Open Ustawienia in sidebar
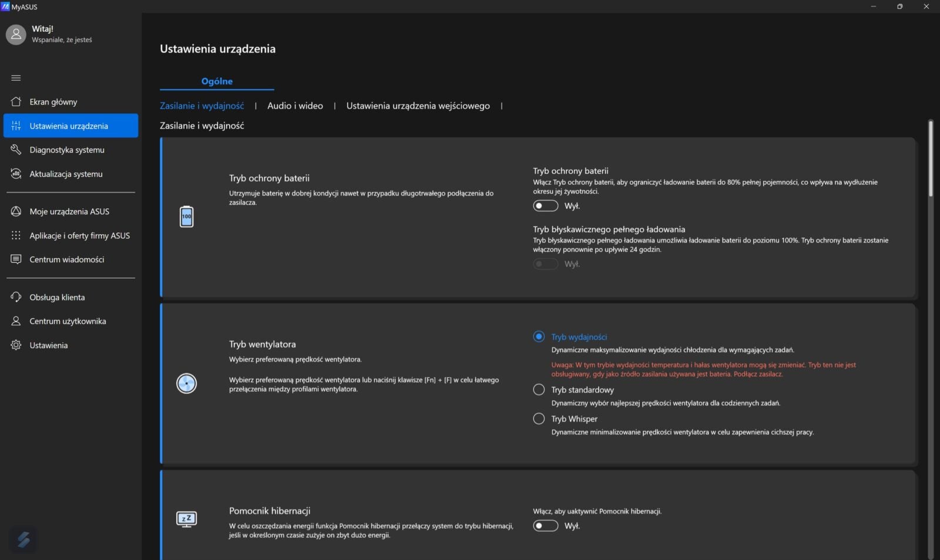The image size is (940, 560). (70, 345)
